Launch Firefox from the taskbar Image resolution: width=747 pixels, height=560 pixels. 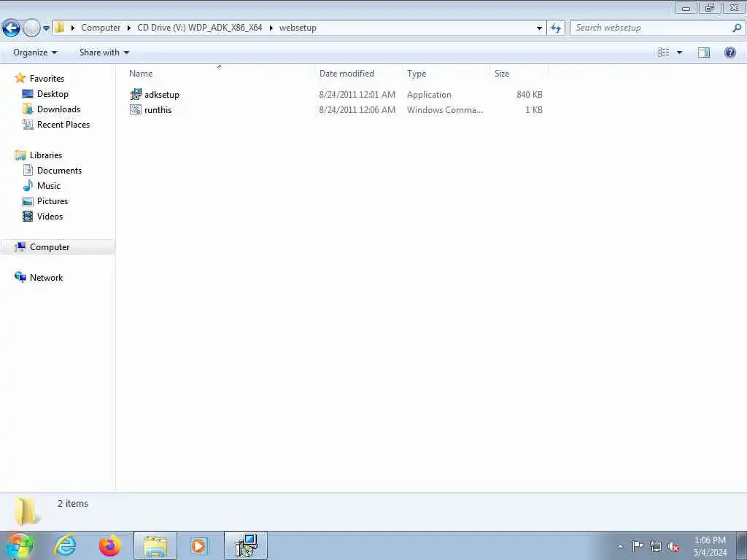click(x=109, y=545)
